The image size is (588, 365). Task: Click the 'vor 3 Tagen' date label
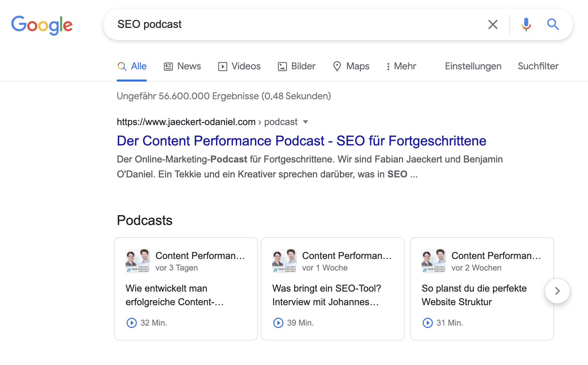tap(177, 268)
